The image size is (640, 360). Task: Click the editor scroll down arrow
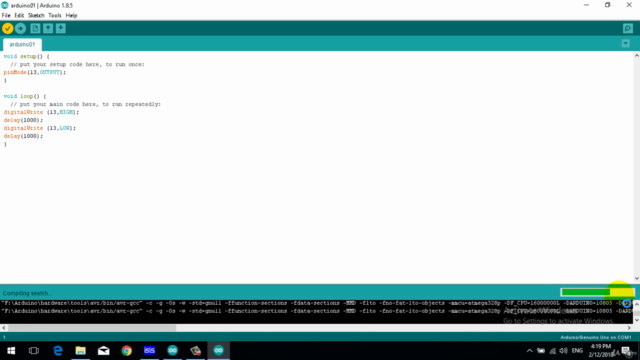636,279
